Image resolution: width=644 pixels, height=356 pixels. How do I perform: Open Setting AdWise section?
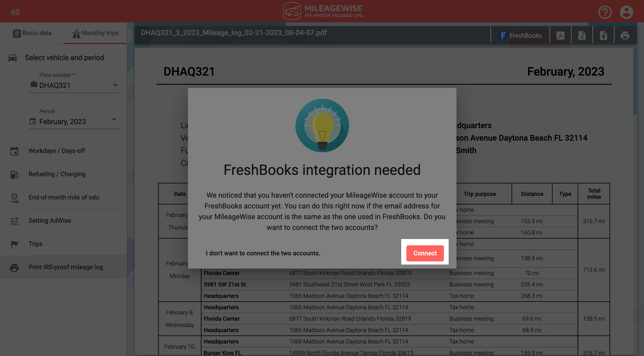[x=50, y=220]
